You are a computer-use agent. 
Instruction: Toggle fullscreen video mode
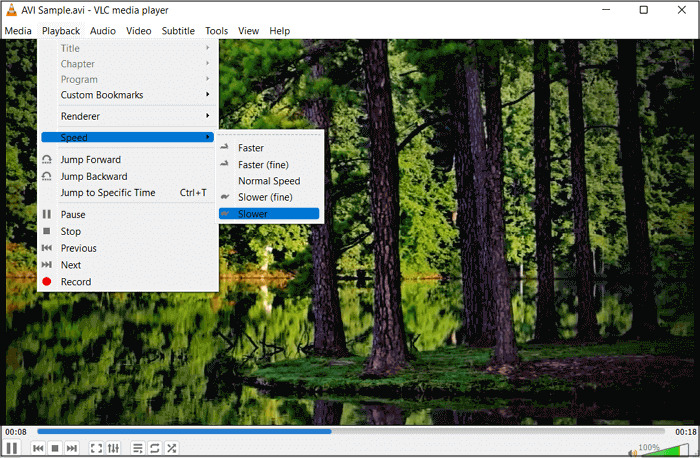coord(96,448)
